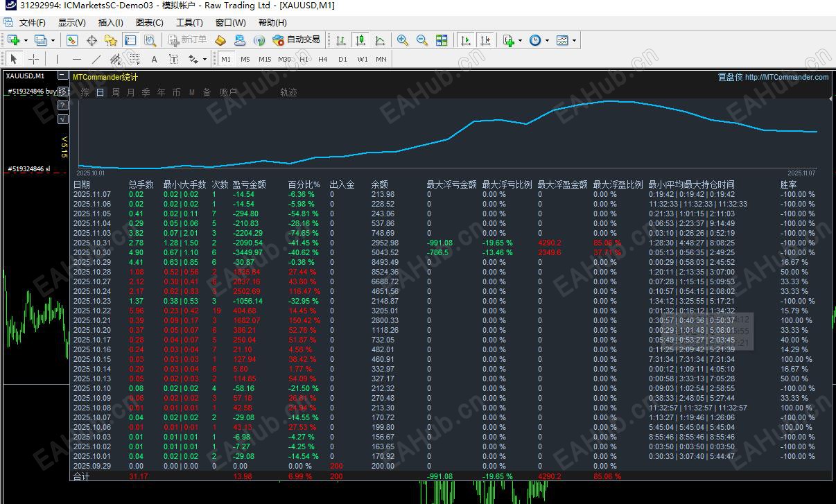This screenshot has height=504, width=836.
Task: Click the profiles icon
Action: [40, 40]
